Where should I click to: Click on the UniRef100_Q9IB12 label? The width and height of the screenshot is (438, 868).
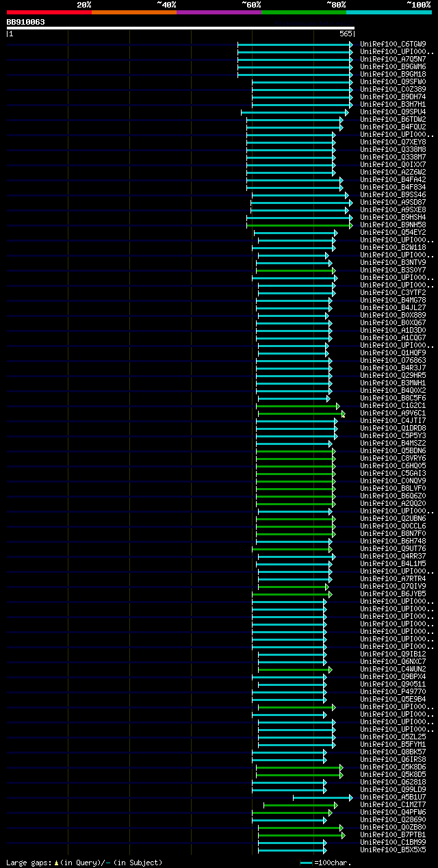pyautogui.click(x=393, y=654)
